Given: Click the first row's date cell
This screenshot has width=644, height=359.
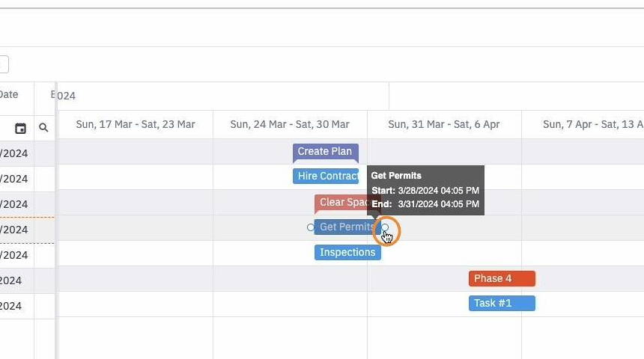Looking at the screenshot, I should tap(16, 153).
